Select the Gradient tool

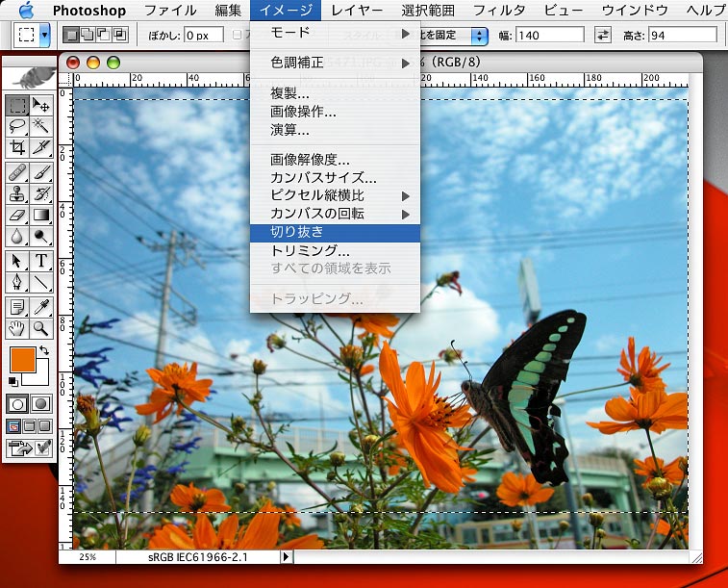(x=41, y=215)
